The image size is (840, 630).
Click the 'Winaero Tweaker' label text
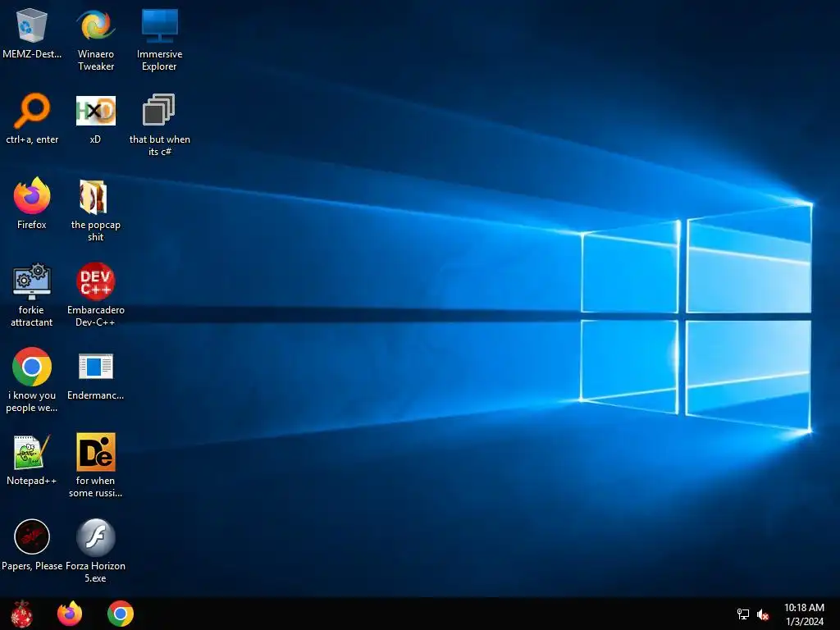pyautogui.click(x=95, y=60)
